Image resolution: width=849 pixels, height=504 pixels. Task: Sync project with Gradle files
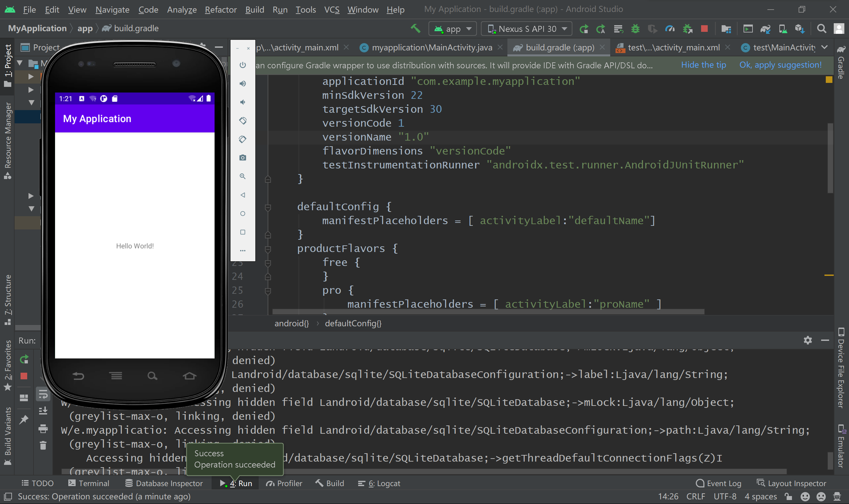766,29
